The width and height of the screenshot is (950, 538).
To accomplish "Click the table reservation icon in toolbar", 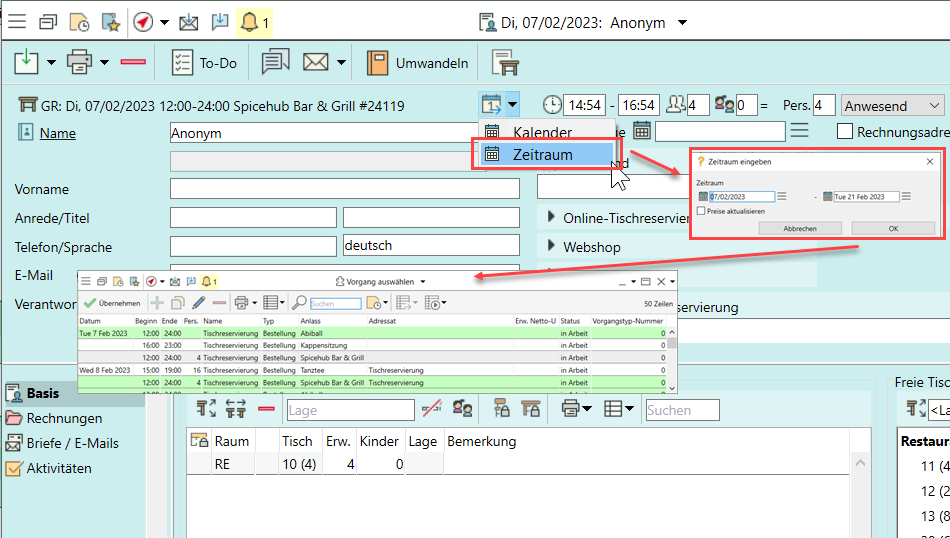I will coord(505,63).
